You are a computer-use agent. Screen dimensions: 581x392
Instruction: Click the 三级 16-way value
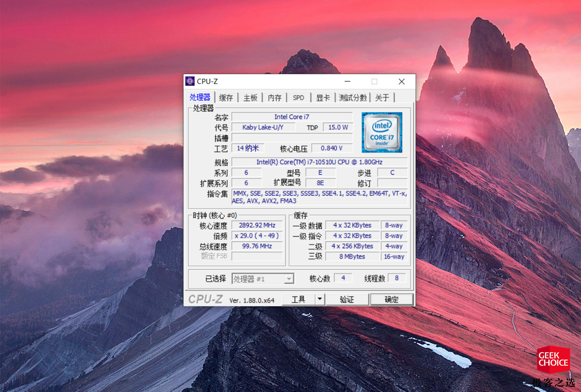(394, 256)
